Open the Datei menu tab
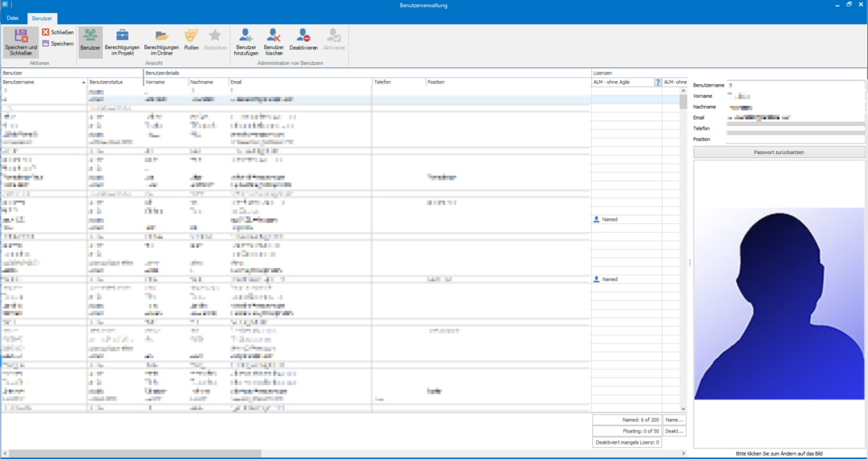Screen dimensions: 868x459 13,18
